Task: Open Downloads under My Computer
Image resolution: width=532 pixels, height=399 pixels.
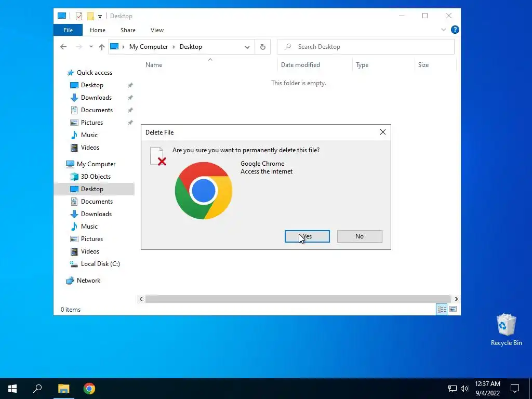Action: tap(96, 214)
